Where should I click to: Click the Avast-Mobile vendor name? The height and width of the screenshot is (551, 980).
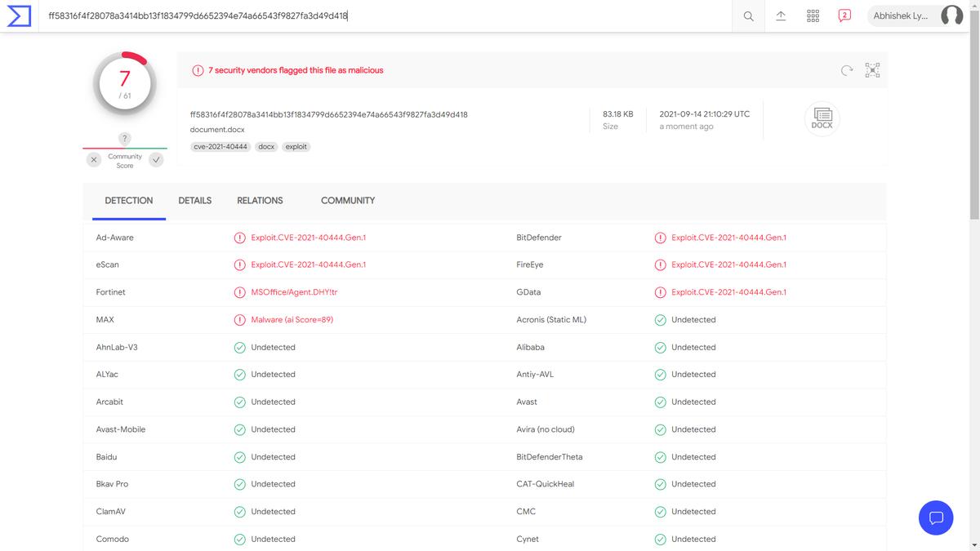121,429
